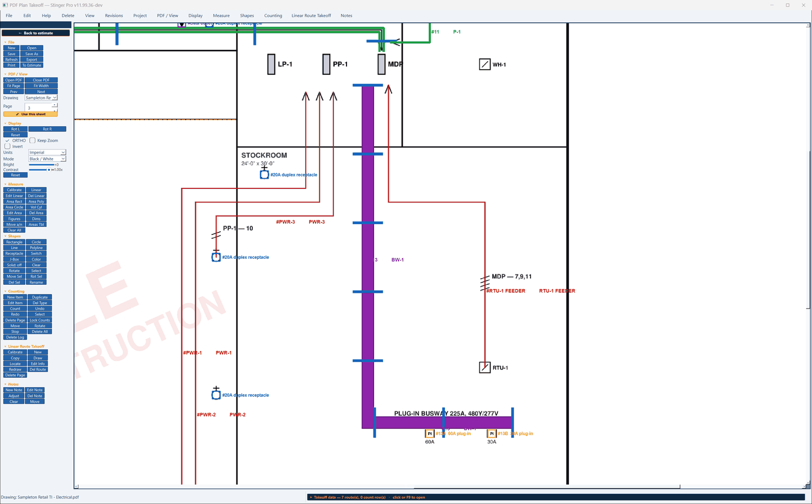812x504 pixels.
Task: Click the Delete Log button
Action: 15,337
